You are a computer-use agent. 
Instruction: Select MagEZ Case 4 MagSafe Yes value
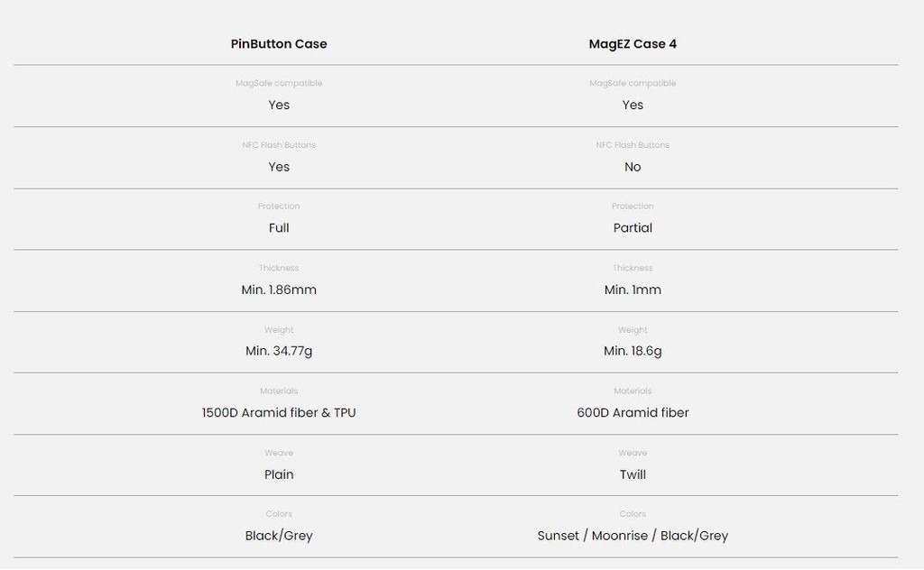point(633,105)
